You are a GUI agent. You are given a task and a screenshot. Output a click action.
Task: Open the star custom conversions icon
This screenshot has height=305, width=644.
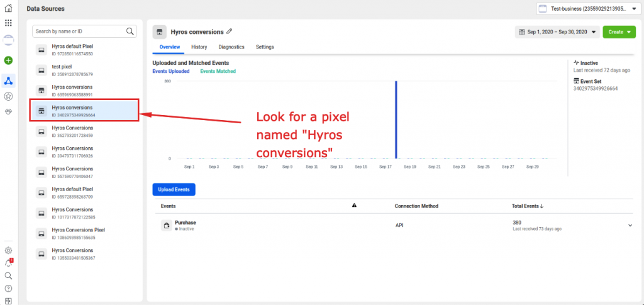tap(8, 96)
